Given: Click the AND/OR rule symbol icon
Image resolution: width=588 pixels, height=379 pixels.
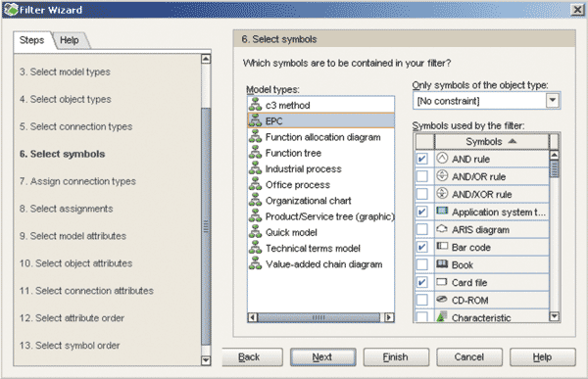Looking at the screenshot, I should (x=443, y=175).
